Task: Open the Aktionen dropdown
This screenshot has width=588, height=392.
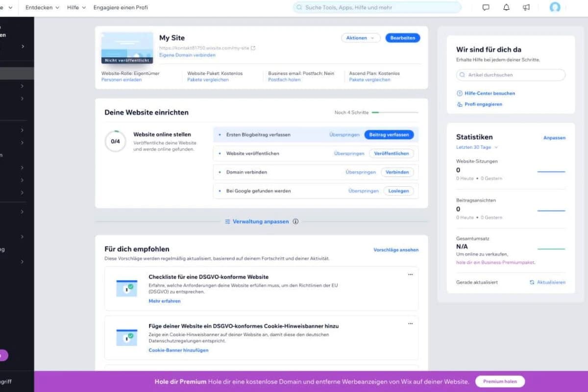Action: click(x=361, y=38)
